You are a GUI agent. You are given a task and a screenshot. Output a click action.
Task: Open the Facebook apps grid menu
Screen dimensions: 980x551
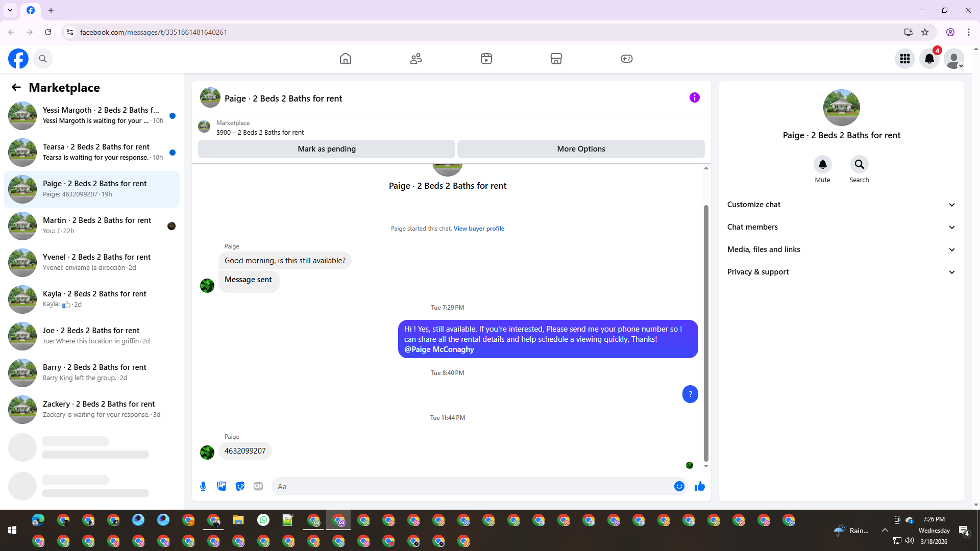click(x=905, y=59)
